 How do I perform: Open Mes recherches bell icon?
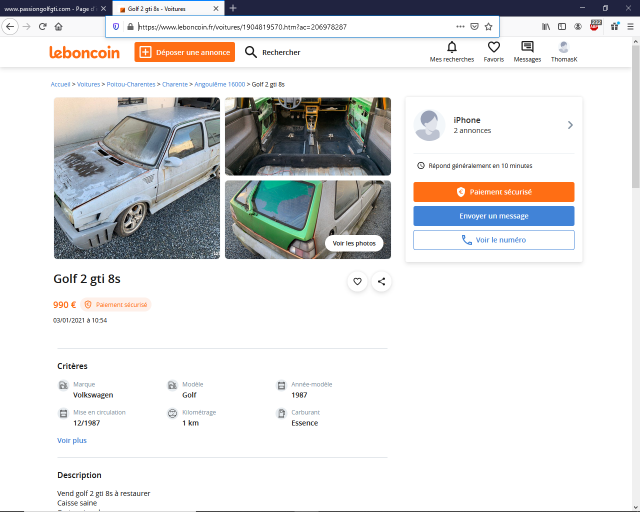(x=452, y=47)
